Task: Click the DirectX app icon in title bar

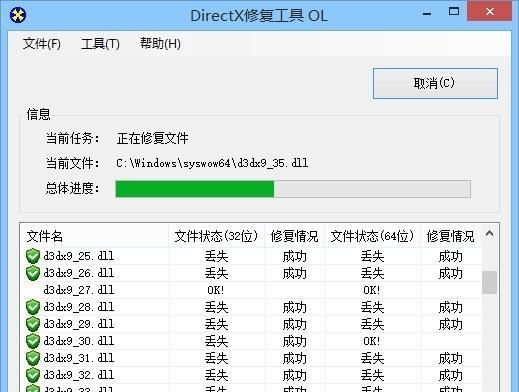Action: coord(18,15)
